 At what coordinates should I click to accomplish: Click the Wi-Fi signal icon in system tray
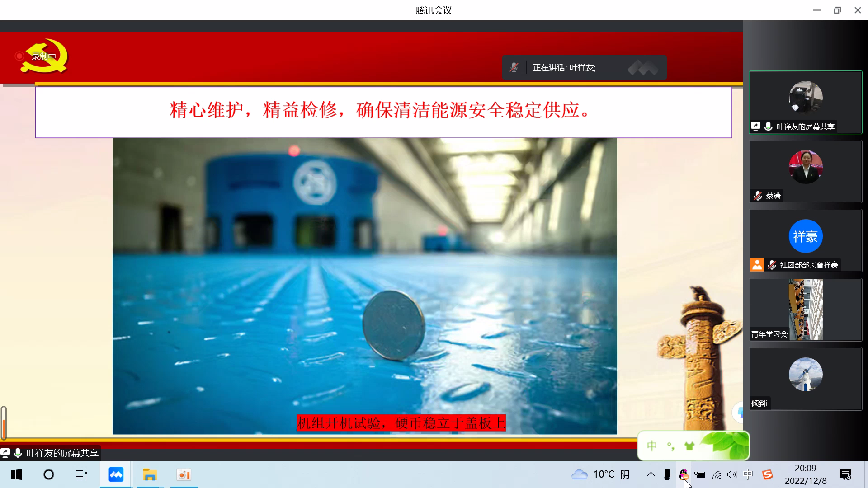[717, 474]
